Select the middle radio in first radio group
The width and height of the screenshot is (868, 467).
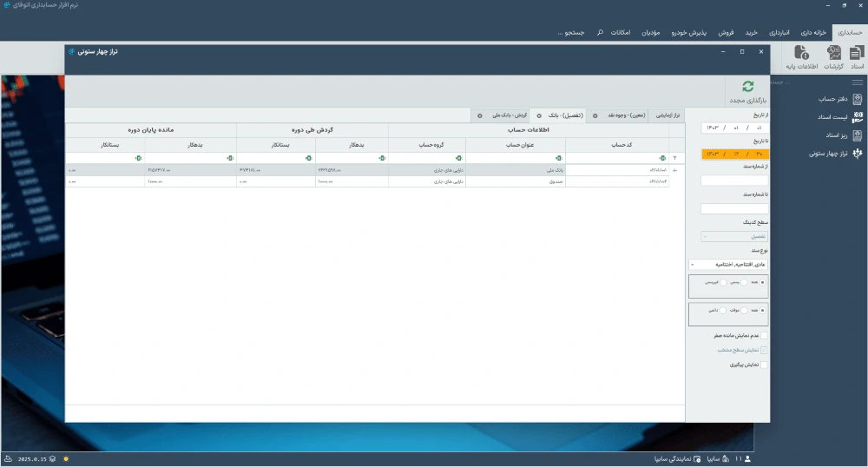pos(744,282)
